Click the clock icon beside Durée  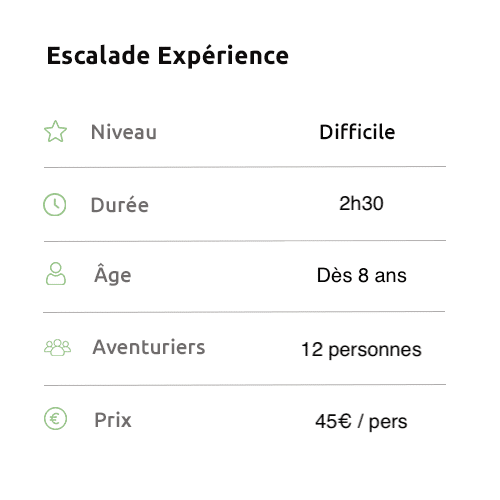55,204
